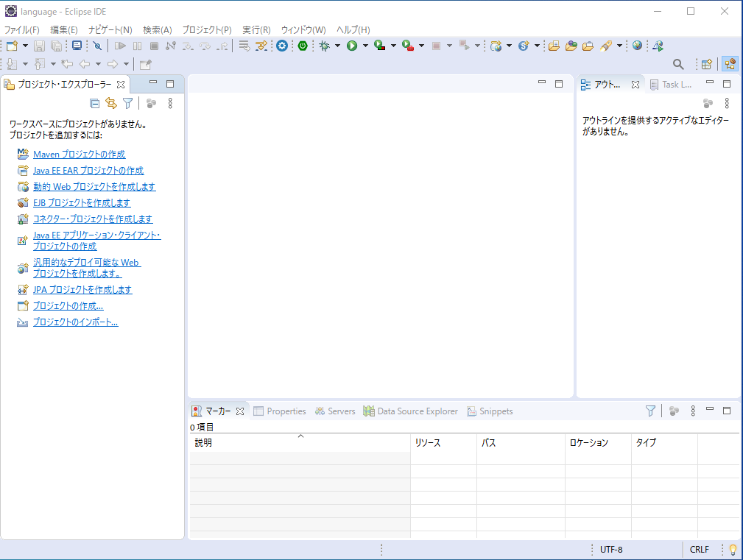Open dropdown arrow next to Coverage icon
The image size is (743, 560).
393,46
